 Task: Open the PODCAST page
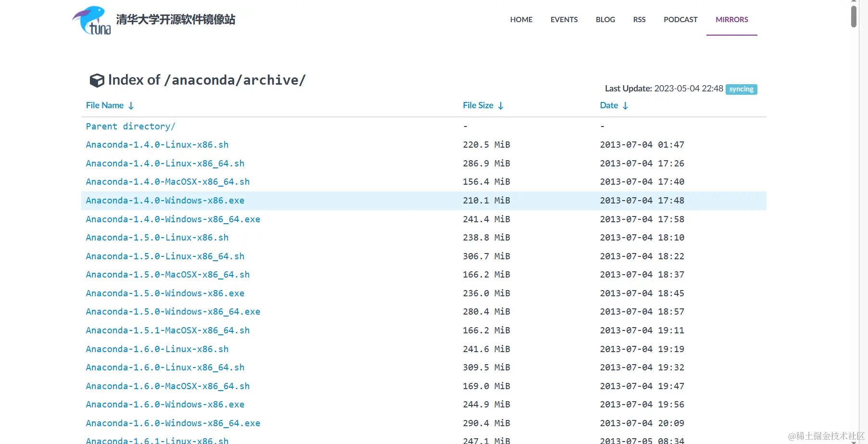pyautogui.click(x=680, y=20)
